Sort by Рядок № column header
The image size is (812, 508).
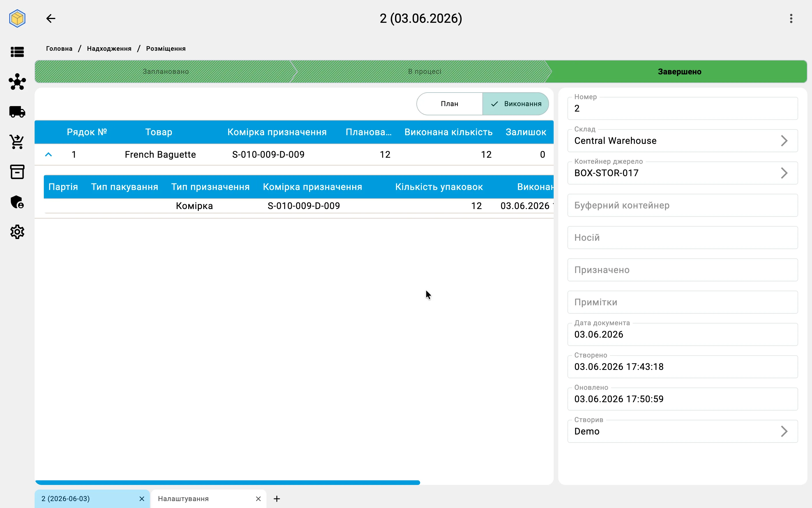pyautogui.click(x=87, y=132)
